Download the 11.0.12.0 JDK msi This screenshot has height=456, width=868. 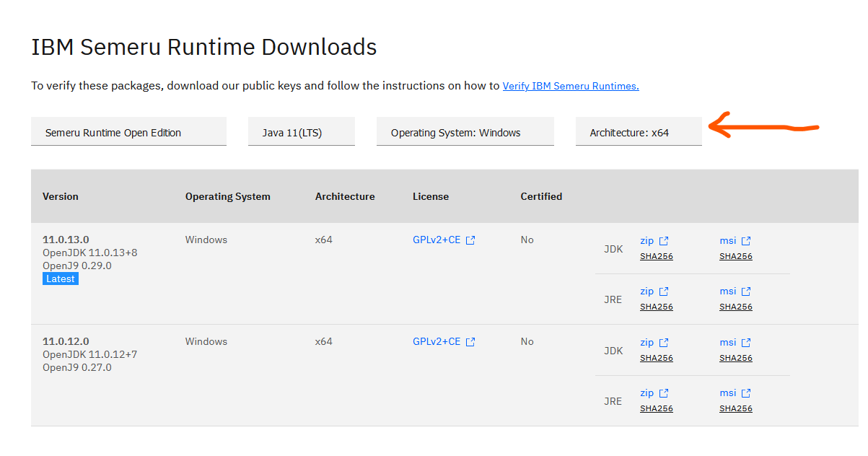point(728,343)
